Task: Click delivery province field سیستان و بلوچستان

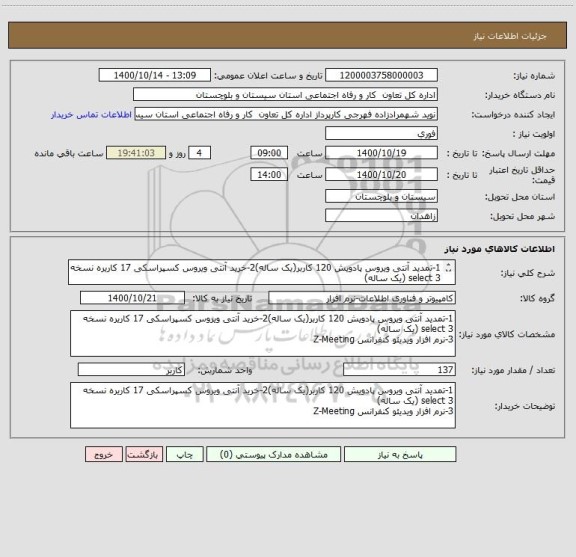Action: coord(381,197)
